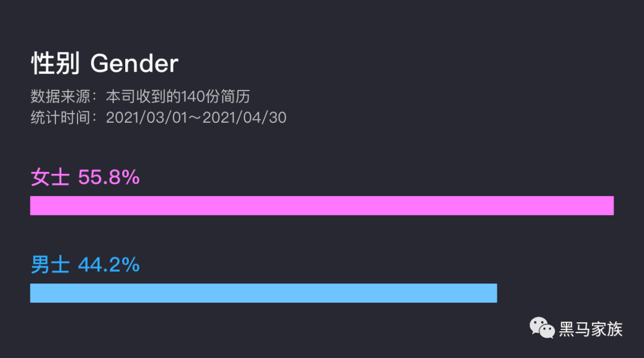Viewport: 644px width, 358px height.
Task: Click the 性别 characters in heading
Action: pyautogui.click(x=55, y=64)
